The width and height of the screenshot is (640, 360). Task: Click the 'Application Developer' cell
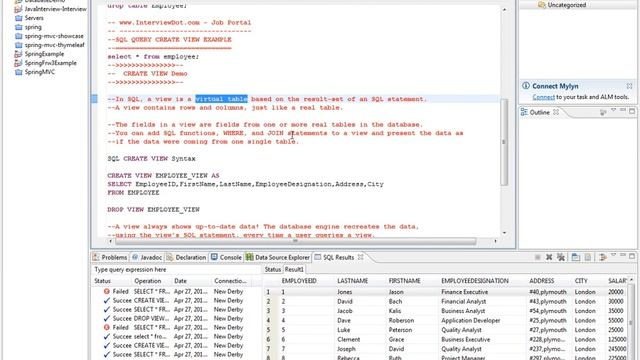pos(470,320)
